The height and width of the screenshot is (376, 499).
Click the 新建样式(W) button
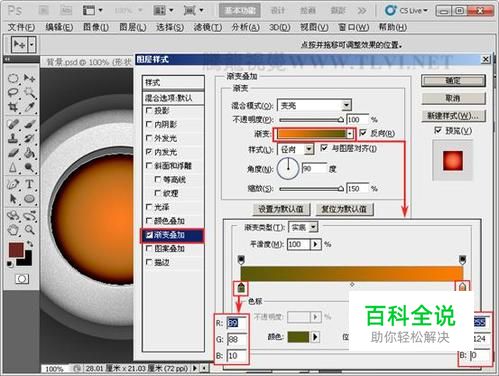coord(453,116)
